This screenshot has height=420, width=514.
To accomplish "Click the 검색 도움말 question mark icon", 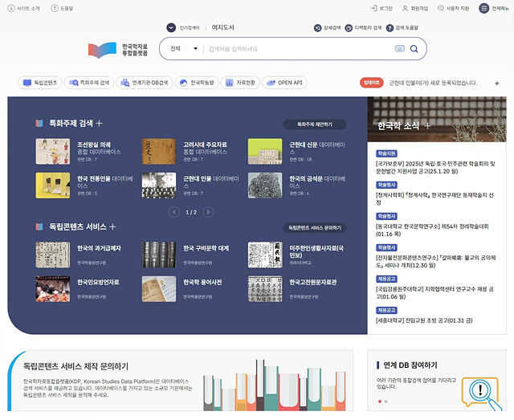I will (390, 28).
